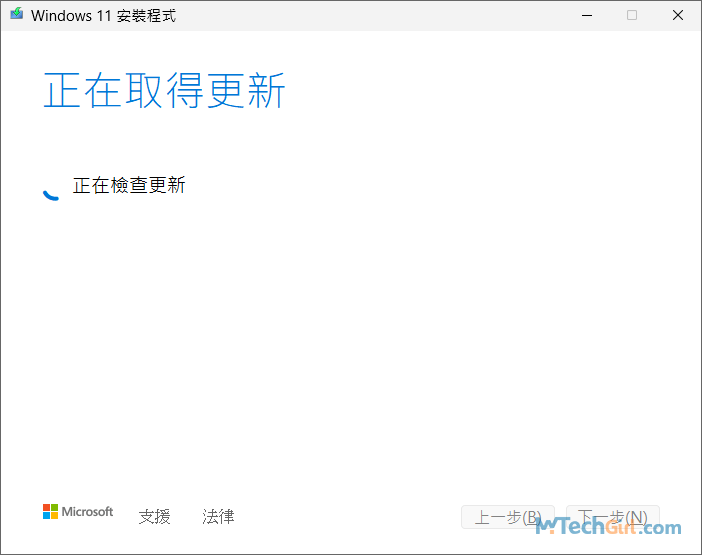Click the Microsoft four-color logo
The image size is (702, 555).
50,512
